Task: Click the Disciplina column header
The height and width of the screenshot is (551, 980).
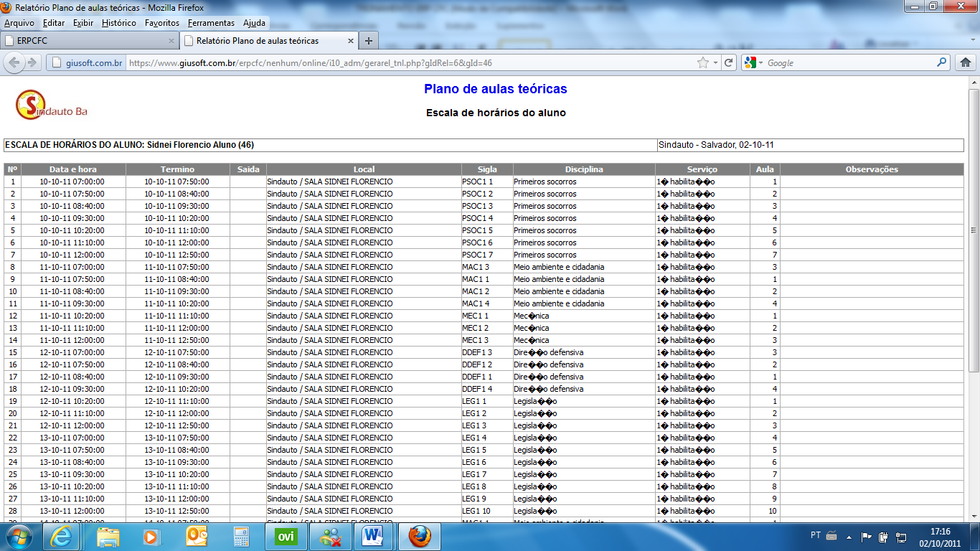Action: click(584, 169)
